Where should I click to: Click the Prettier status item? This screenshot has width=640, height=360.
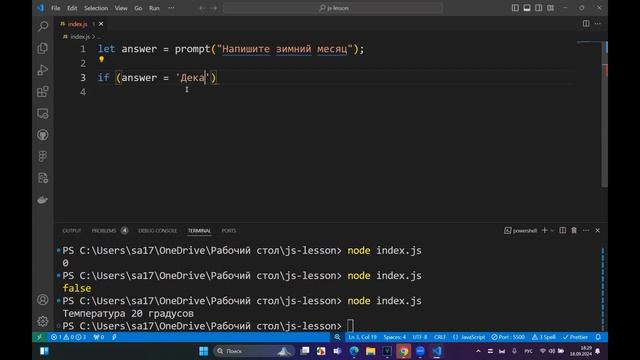[x=575, y=337]
